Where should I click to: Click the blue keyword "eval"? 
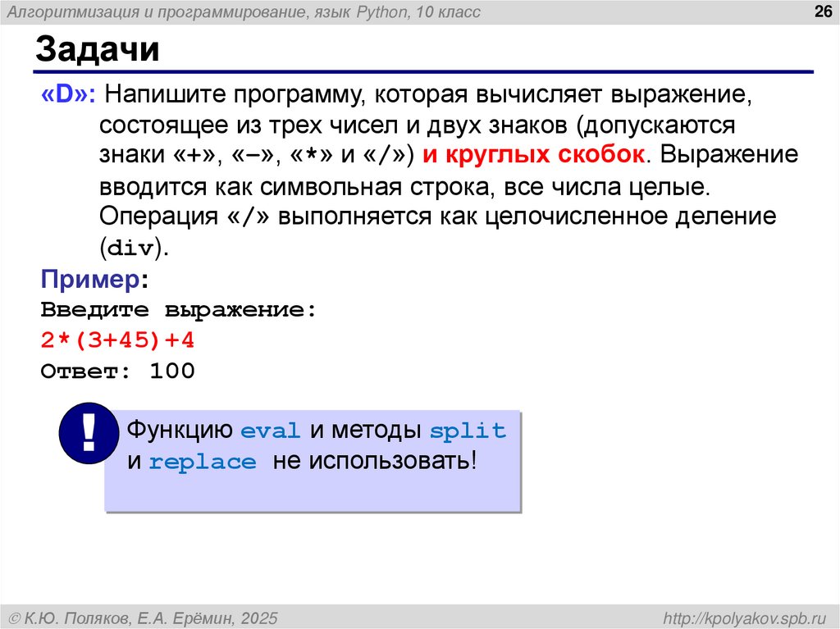click(x=270, y=431)
